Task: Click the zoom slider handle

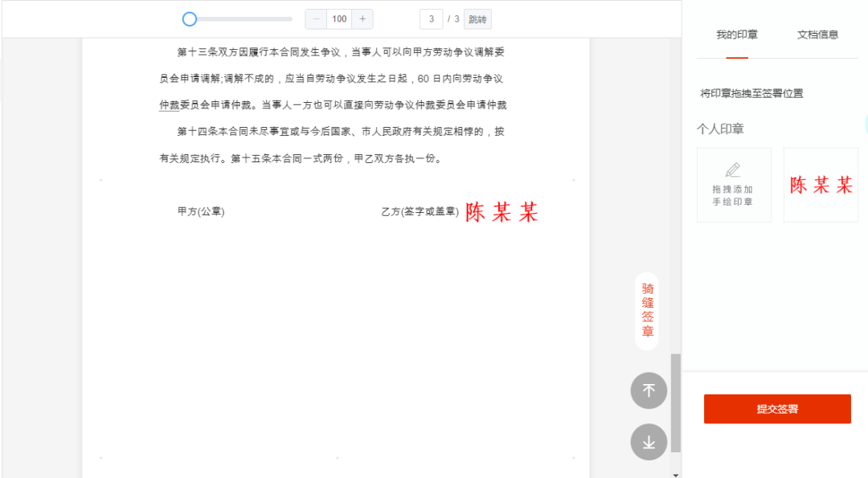Action: [x=190, y=19]
